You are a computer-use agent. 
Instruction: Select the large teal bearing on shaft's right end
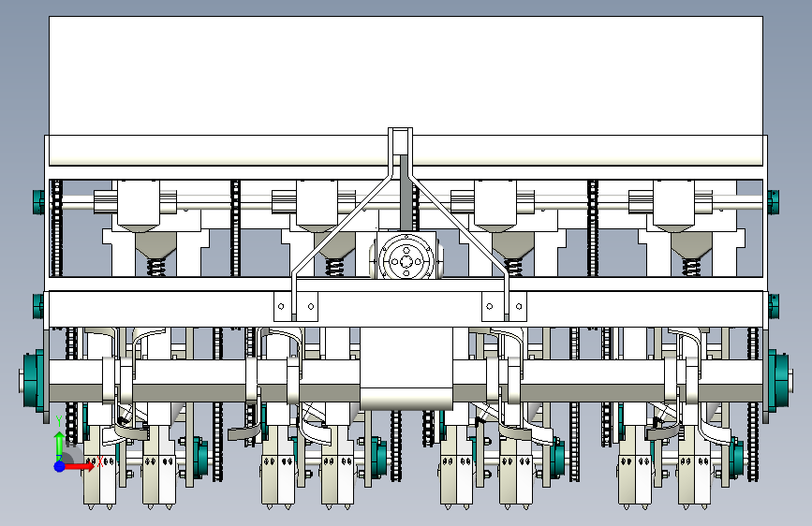coord(778,379)
